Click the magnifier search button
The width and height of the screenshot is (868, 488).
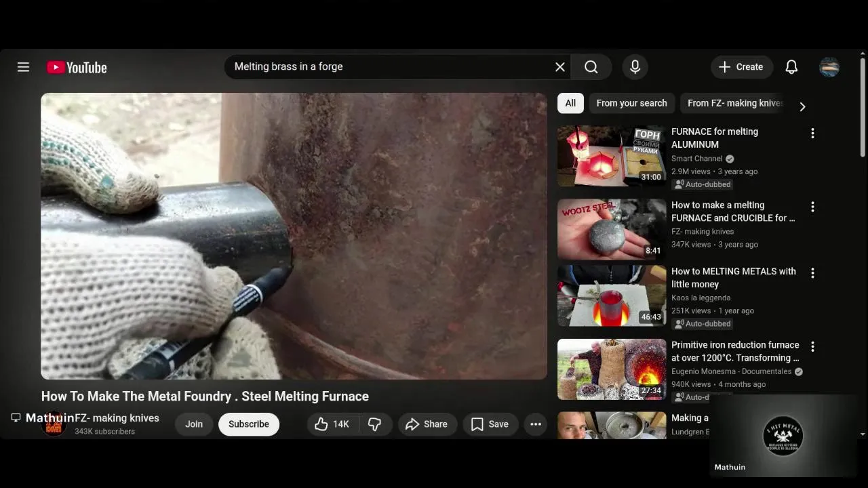click(x=591, y=67)
